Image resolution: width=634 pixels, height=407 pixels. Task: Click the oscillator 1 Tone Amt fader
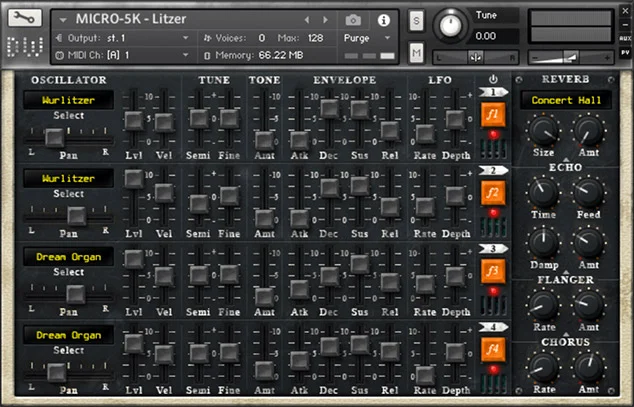(264, 141)
